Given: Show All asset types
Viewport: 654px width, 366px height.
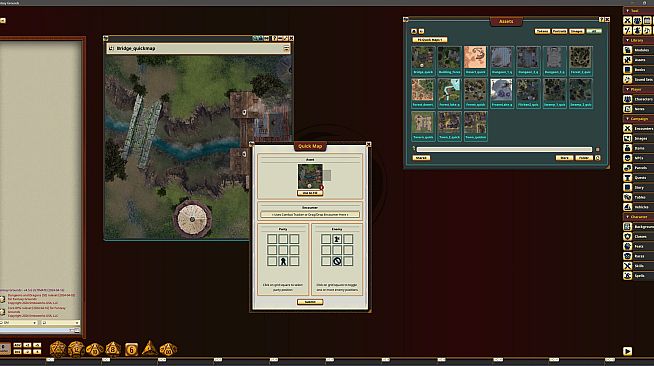Looking at the screenshot, I should click(x=594, y=31).
